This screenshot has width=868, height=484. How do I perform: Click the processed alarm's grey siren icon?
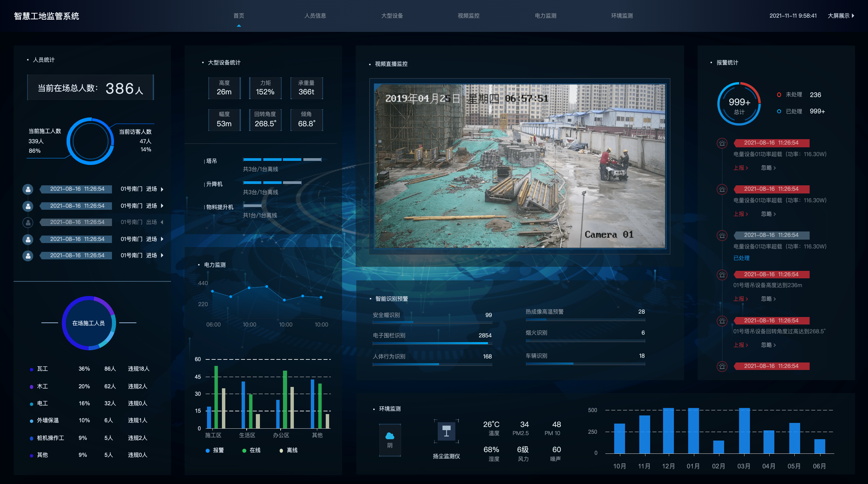(722, 236)
